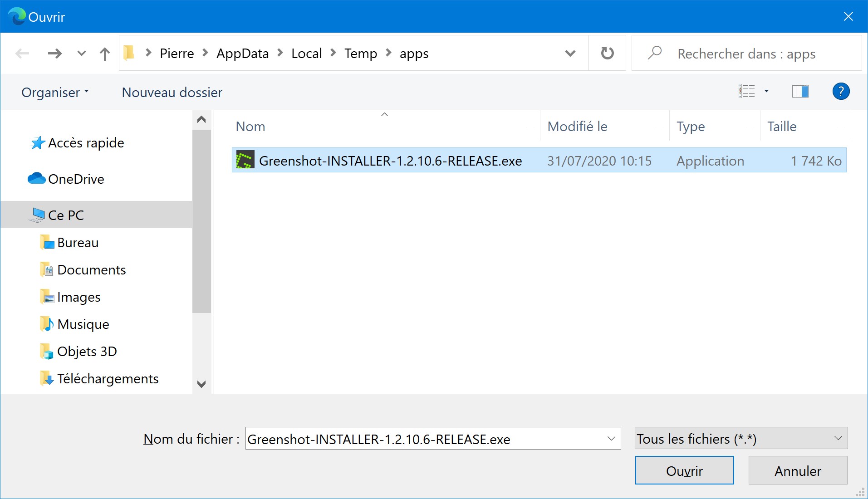Open OneDrive in the sidebar
The image size is (868, 499).
click(76, 179)
